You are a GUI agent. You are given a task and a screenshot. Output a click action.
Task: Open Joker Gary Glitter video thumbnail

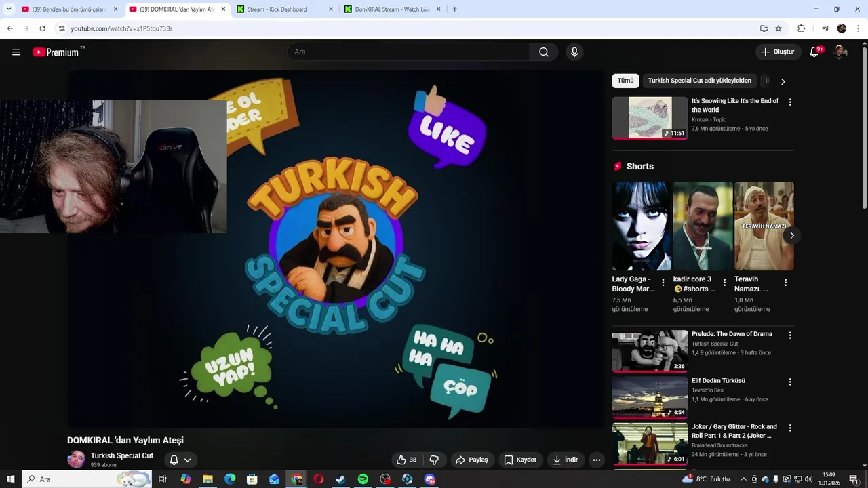pos(650,444)
